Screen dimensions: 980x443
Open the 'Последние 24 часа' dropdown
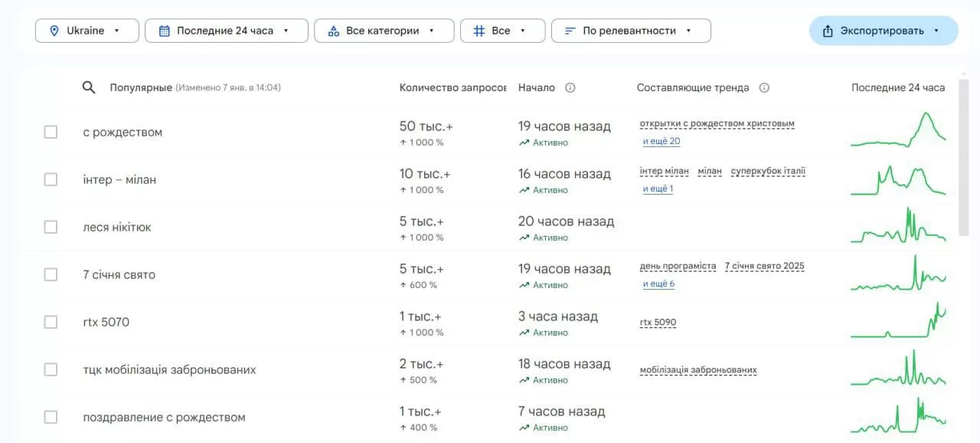coord(226,30)
